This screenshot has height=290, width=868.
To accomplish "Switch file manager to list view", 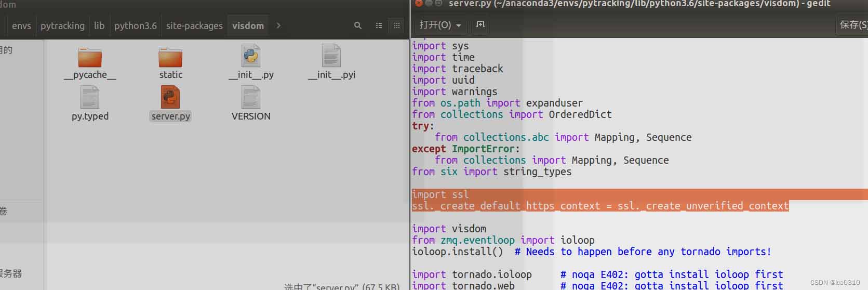I will 379,25.
